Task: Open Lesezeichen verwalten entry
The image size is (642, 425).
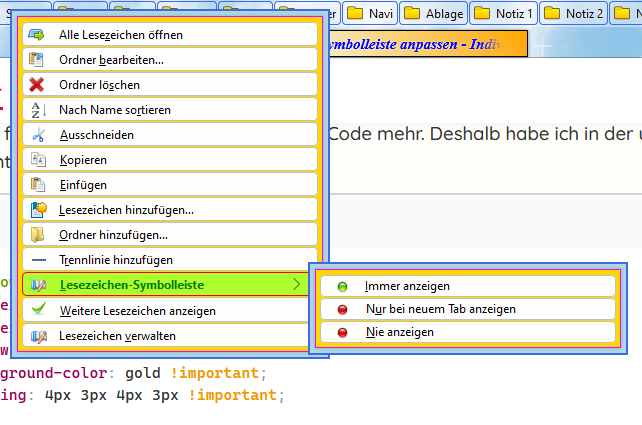Action: click(165, 336)
